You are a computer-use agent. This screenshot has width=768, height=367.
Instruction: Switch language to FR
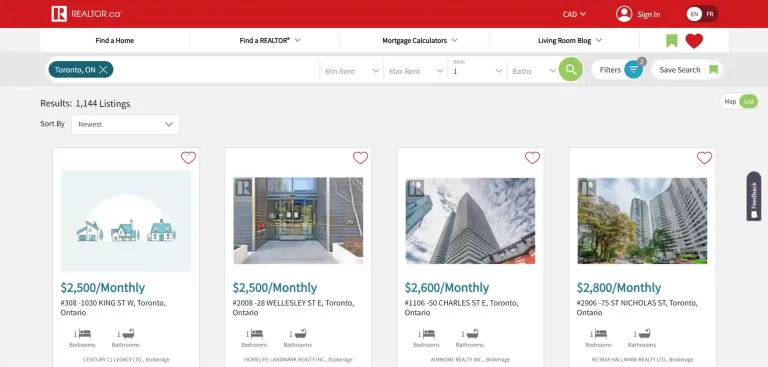point(710,14)
